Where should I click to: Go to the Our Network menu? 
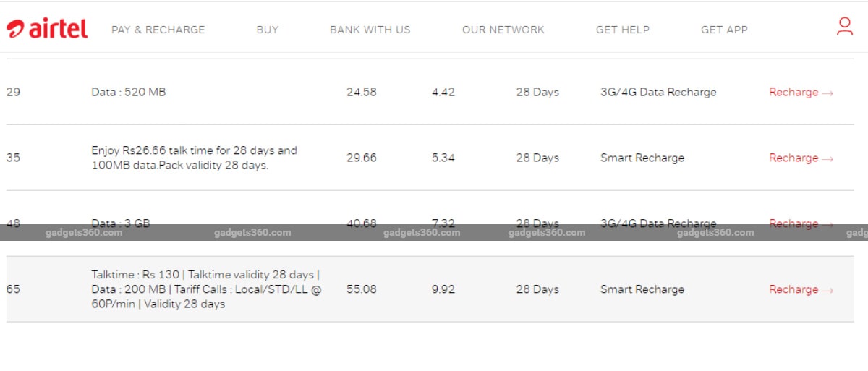(x=503, y=30)
